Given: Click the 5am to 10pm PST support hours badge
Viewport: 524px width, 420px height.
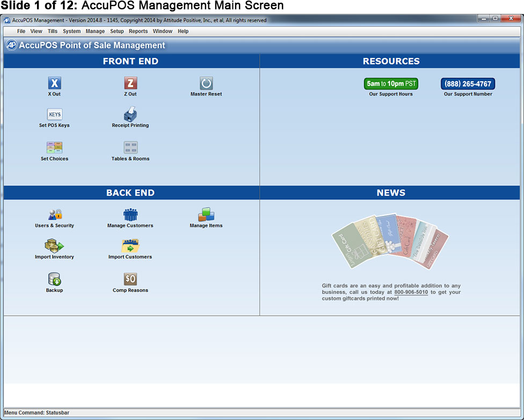Looking at the screenshot, I should (391, 84).
